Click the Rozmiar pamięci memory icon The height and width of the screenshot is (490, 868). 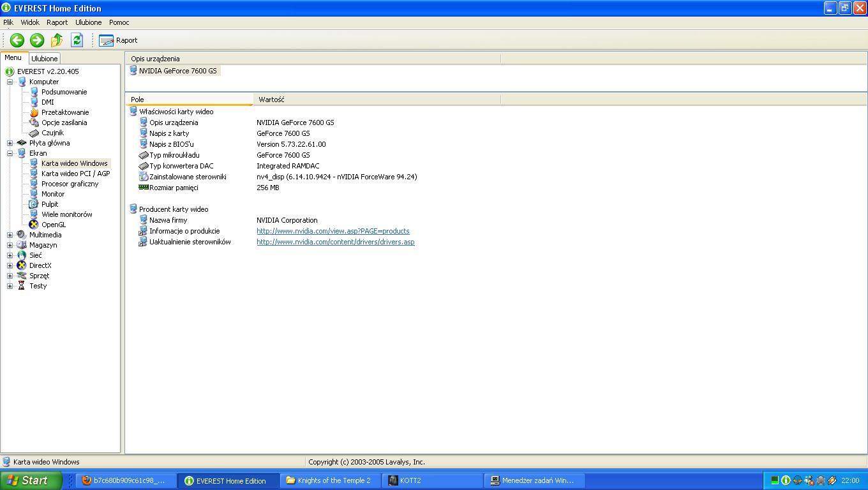point(144,188)
